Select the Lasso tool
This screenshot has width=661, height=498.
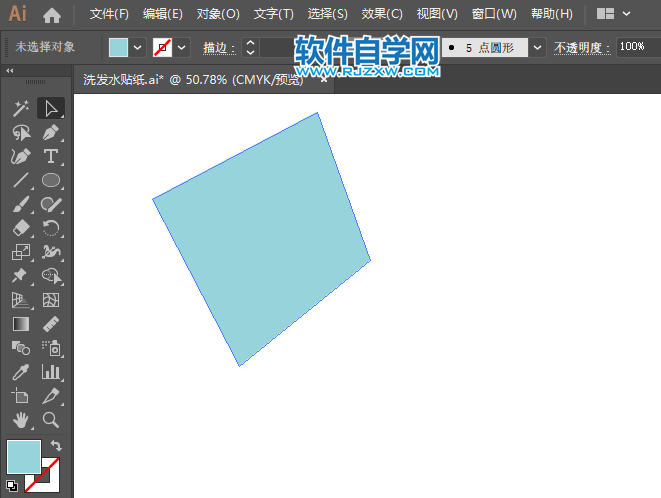coord(21,132)
